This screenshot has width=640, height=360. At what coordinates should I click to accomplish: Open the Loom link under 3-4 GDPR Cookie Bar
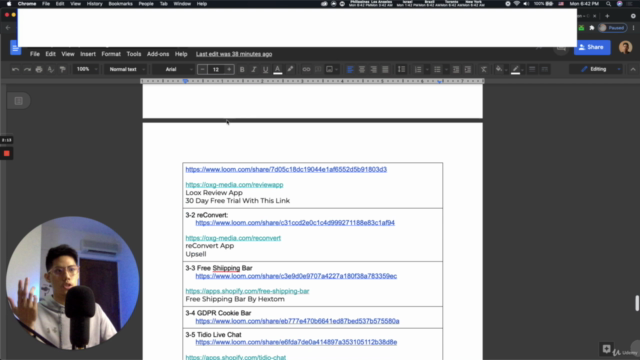tap(297, 321)
